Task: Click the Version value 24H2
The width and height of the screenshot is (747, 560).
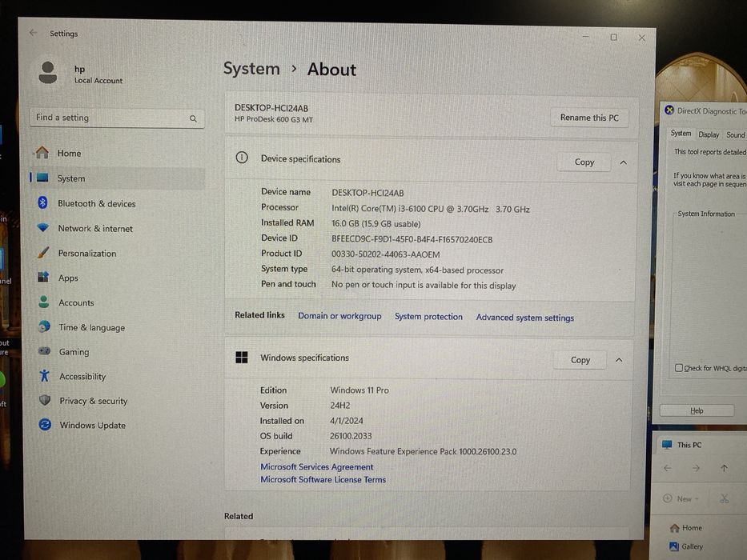Action: (x=339, y=406)
